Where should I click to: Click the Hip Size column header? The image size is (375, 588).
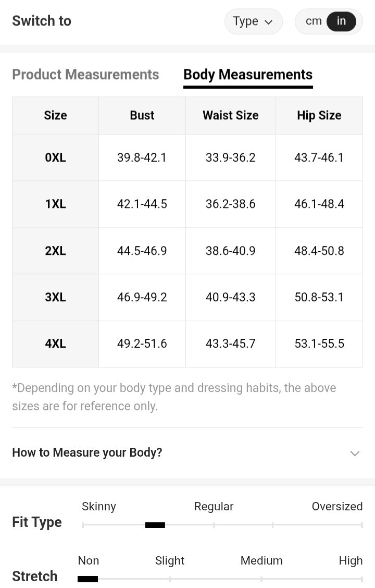(x=319, y=115)
